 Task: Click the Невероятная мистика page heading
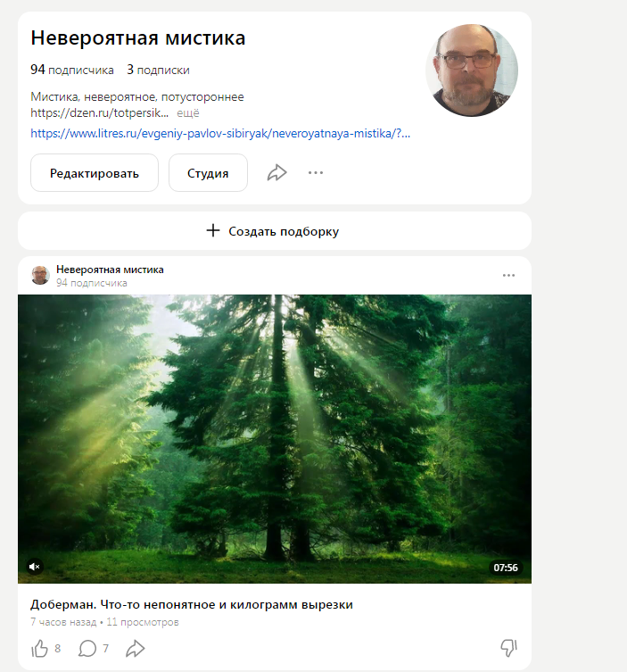(138, 37)
